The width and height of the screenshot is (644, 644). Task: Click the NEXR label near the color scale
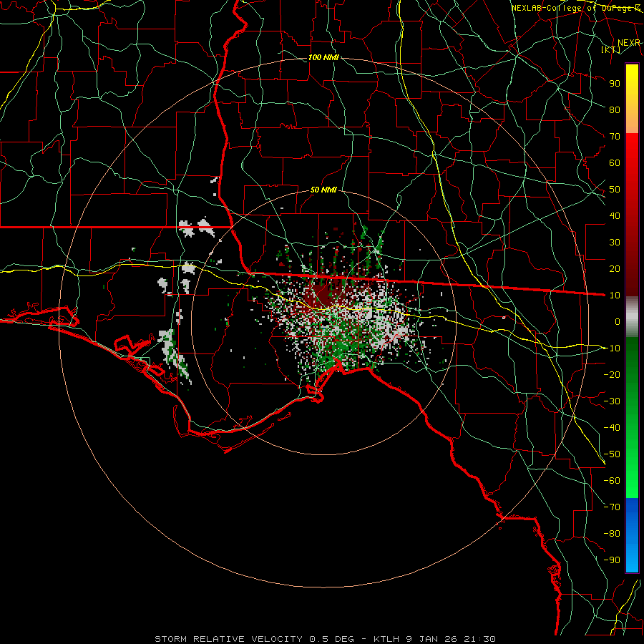(628, 43)
